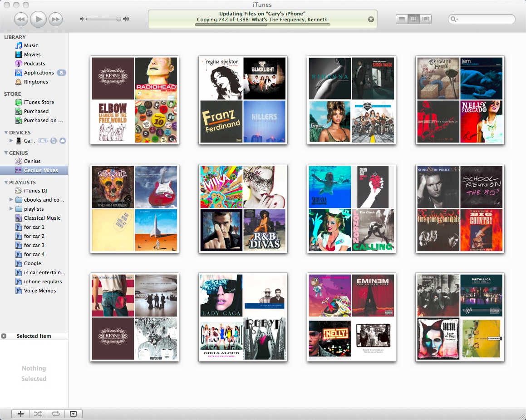Click the iPhone sync status icon
The image size is (526, 420).
54,141
